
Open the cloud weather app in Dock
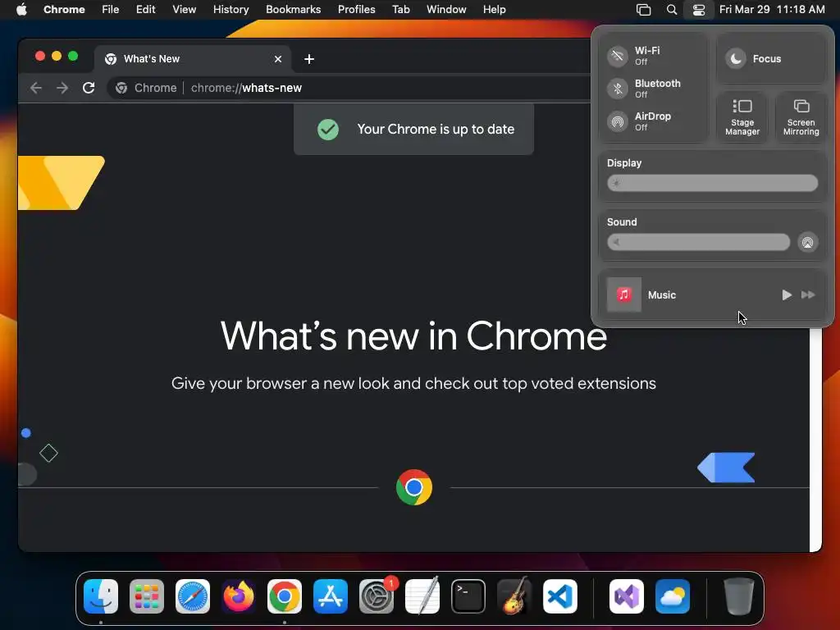pos(673,596)
